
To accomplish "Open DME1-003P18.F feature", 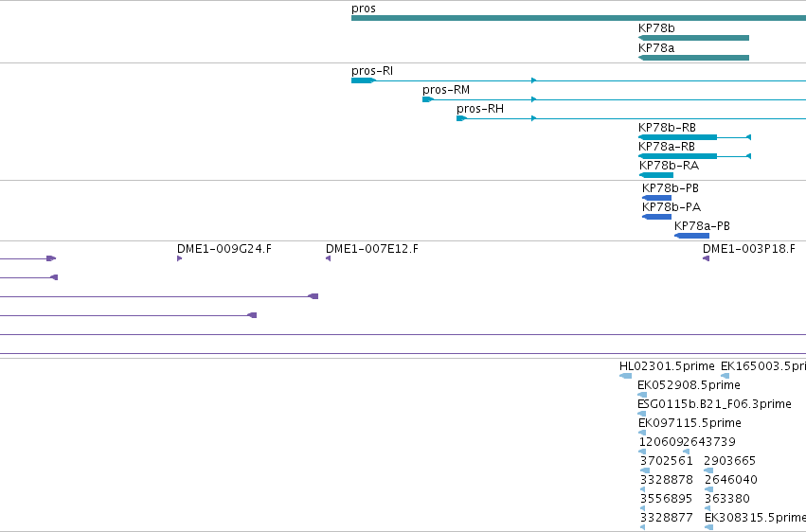I will point(706,258).
